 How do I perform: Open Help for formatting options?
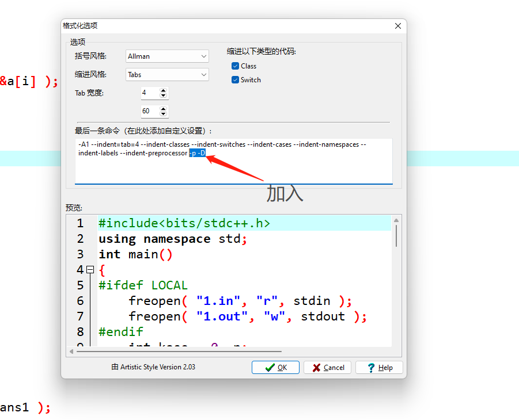[379, 368]
